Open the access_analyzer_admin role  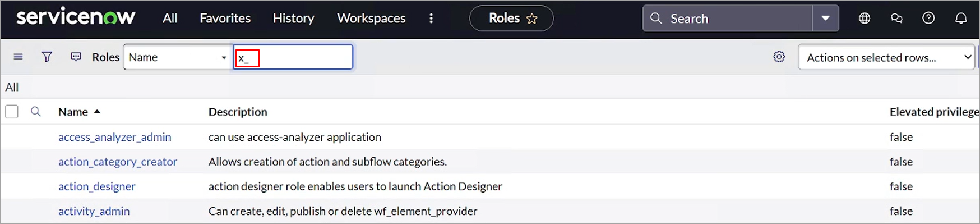coord(115,137)
